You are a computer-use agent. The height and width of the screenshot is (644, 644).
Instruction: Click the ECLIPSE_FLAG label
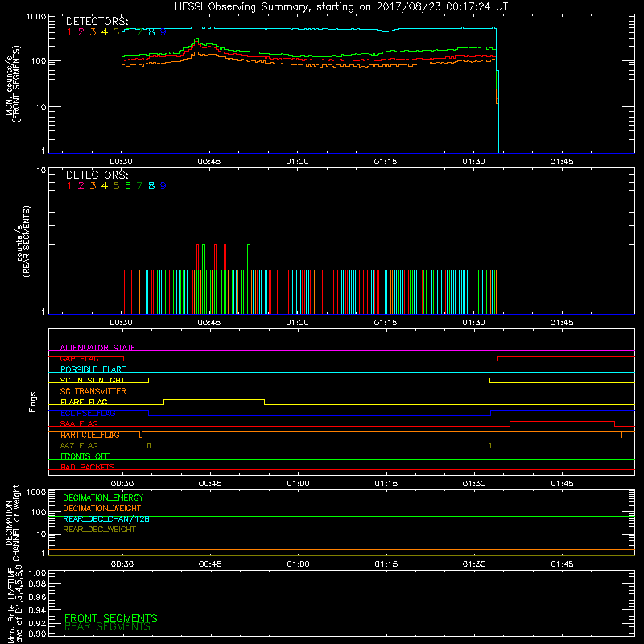click(88, 413)
